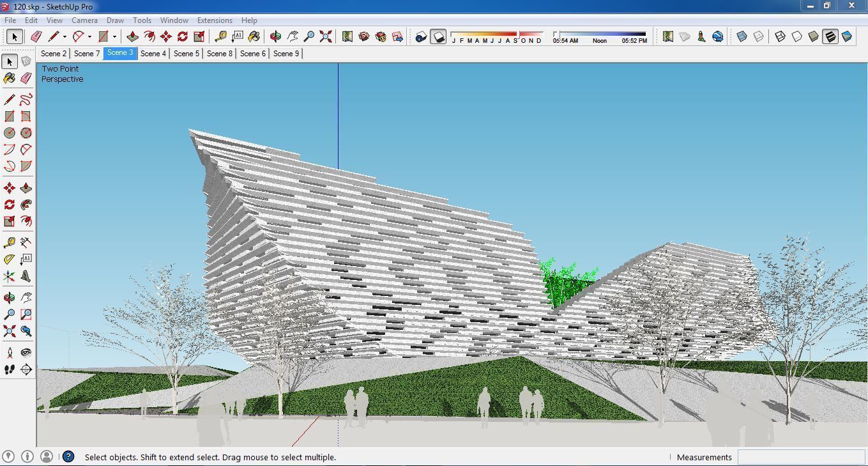Choose the Tape Measure tool in top toolbar

coord(220,36)
